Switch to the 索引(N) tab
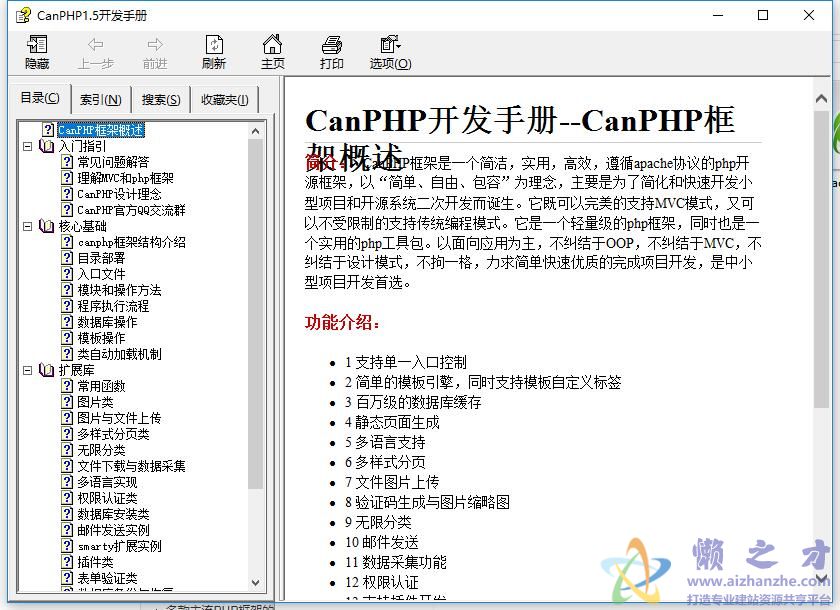The width and height of the screenshot is (840, 610). click(99, 99)
